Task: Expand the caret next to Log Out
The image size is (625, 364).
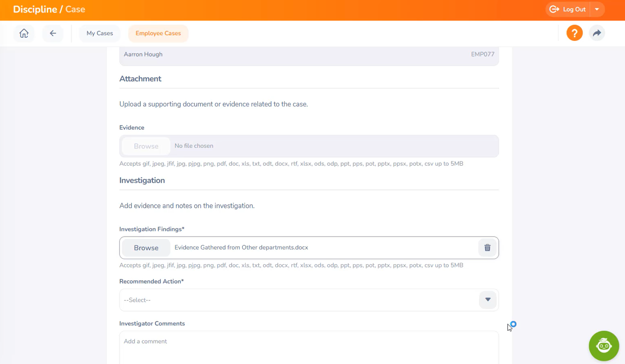Action: click(597, 9)
